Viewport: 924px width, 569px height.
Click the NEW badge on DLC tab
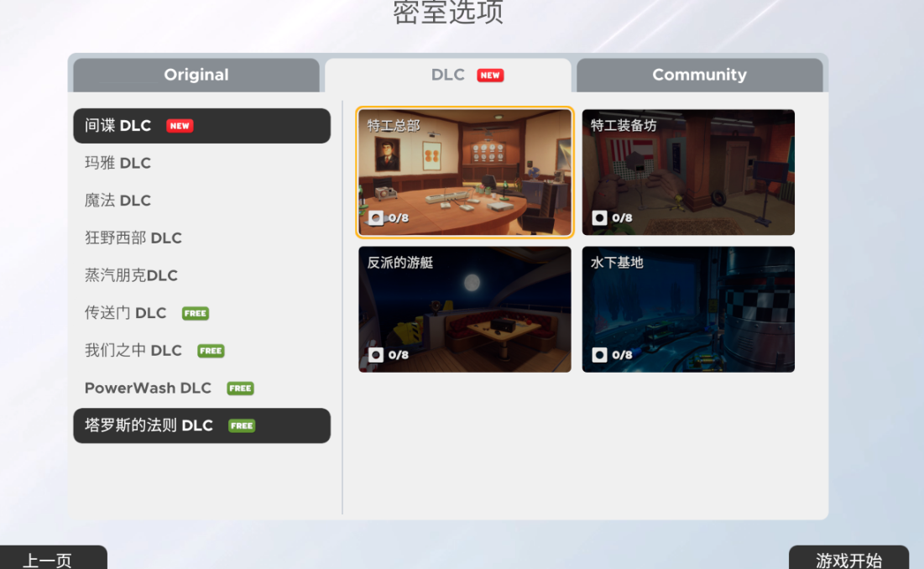490,76
